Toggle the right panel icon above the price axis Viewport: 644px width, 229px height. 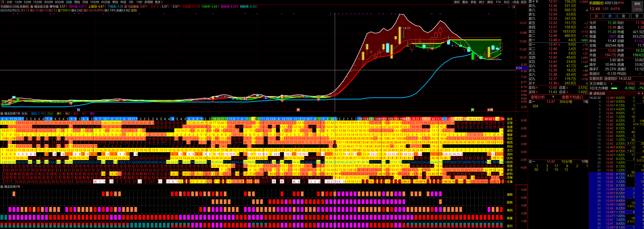pos(513,7)
